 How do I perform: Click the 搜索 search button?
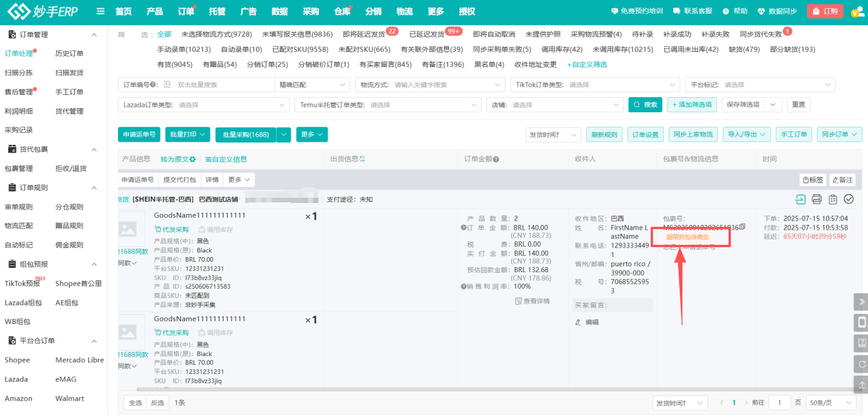click(645, 105)
